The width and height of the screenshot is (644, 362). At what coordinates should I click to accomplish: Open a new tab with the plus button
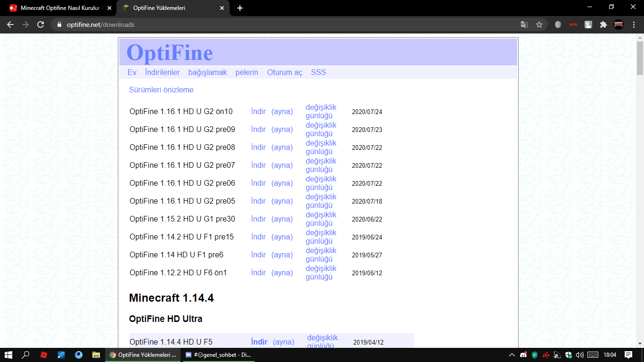tap(240, 8)
